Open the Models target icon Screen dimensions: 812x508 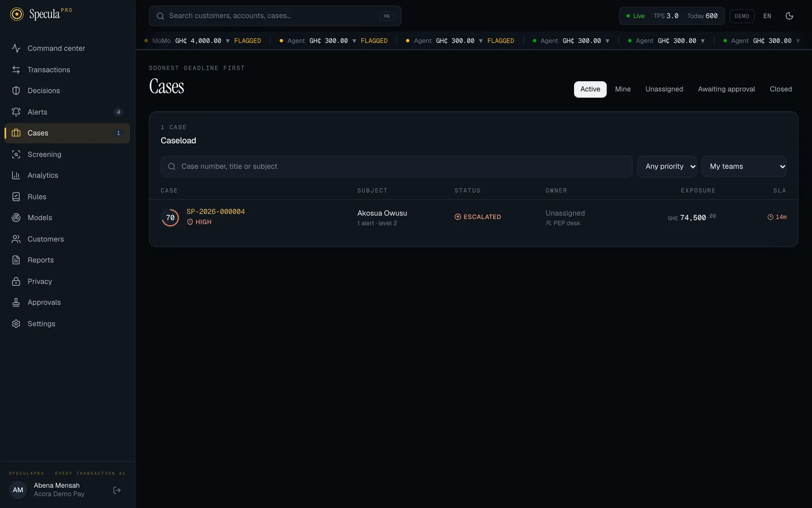[16, 217]
